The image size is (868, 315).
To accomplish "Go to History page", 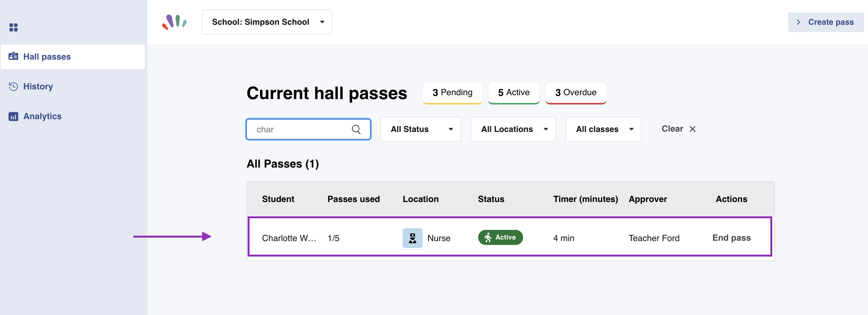I will pyautogui.click(x=38, y=86).
